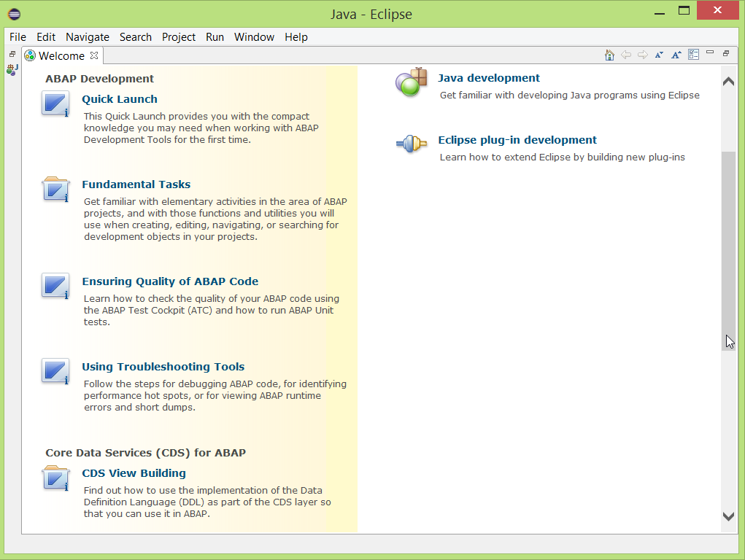The width and height of the screenshot is (745, 560).
Task: Open the Java development link
Action: (488, 78)
